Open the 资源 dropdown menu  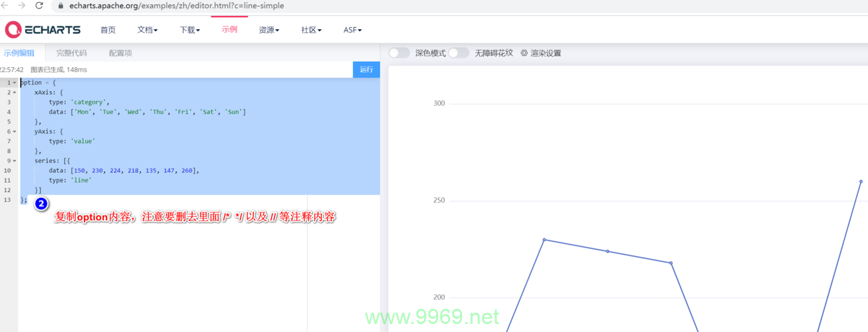pyautogui.click(x=269, y=30)
